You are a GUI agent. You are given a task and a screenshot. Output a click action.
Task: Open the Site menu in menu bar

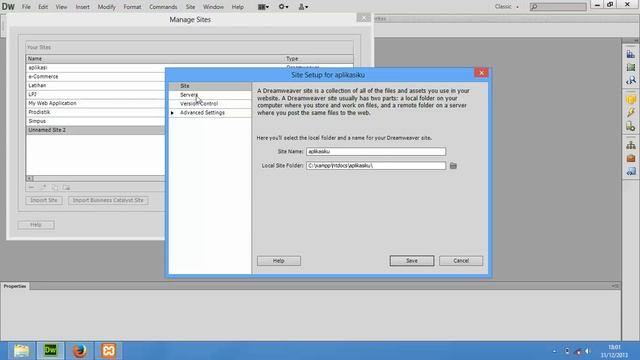[190, 7]
